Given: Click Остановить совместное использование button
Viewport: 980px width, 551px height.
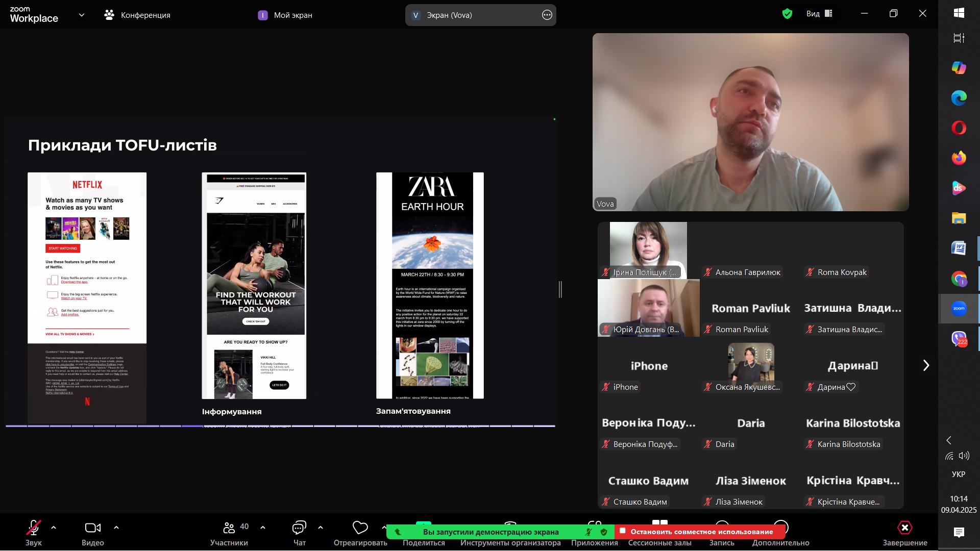Looking at the screenshot, I should (700, 532).
